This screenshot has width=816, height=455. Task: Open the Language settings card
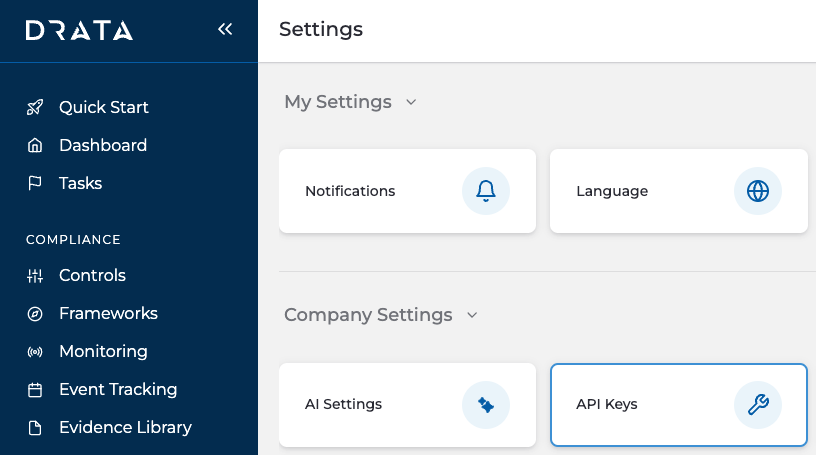click(679, 191)
